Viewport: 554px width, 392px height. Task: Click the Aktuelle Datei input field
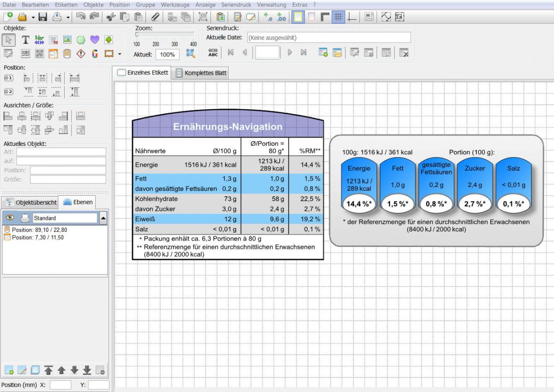coord(328,37)
